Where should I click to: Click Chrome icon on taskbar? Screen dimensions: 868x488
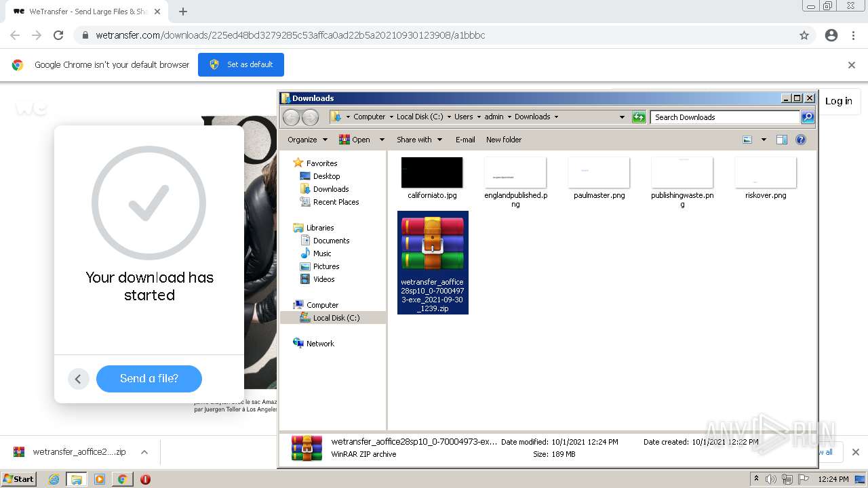[x=122, y=479]
